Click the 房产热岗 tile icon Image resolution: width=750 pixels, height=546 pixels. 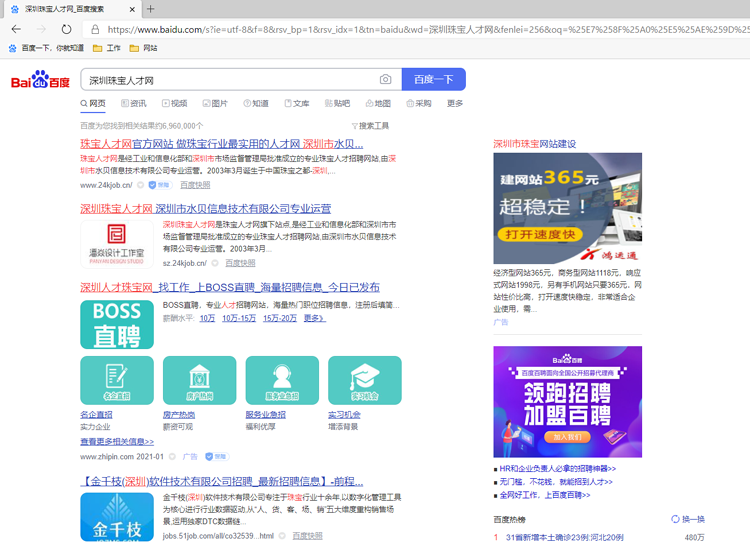tap(199, 381)
